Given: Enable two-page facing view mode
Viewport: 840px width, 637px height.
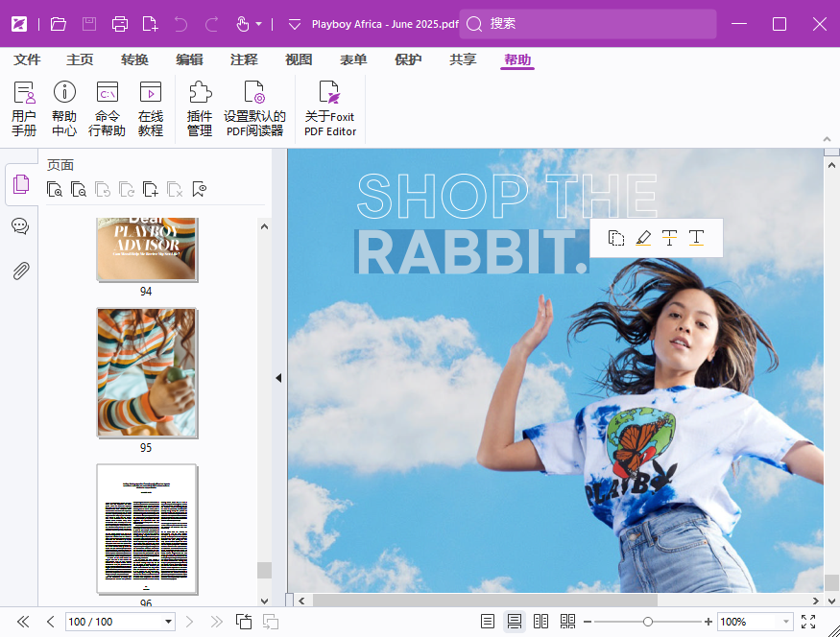Looking at the screenshot, I should [x=540, y=622].
